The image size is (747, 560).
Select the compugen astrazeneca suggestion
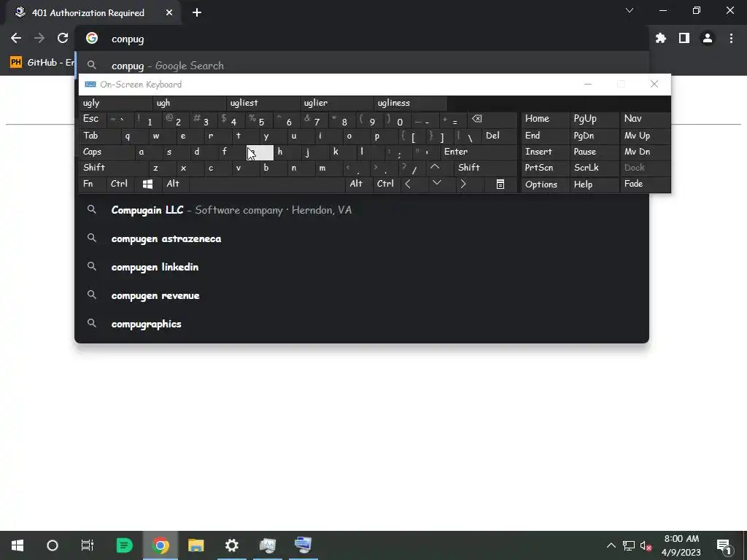[x=362, y=238]
